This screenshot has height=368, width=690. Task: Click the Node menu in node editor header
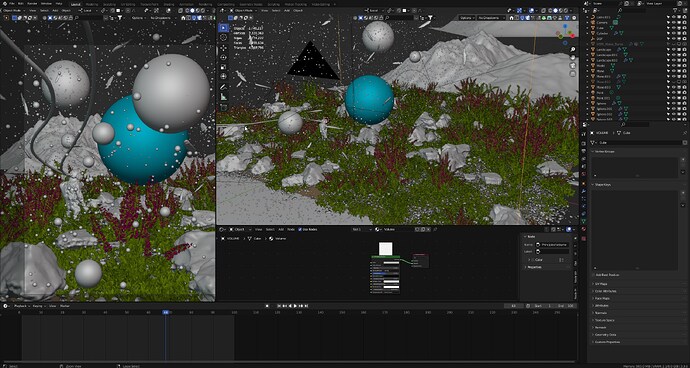[x=291, y=229]
